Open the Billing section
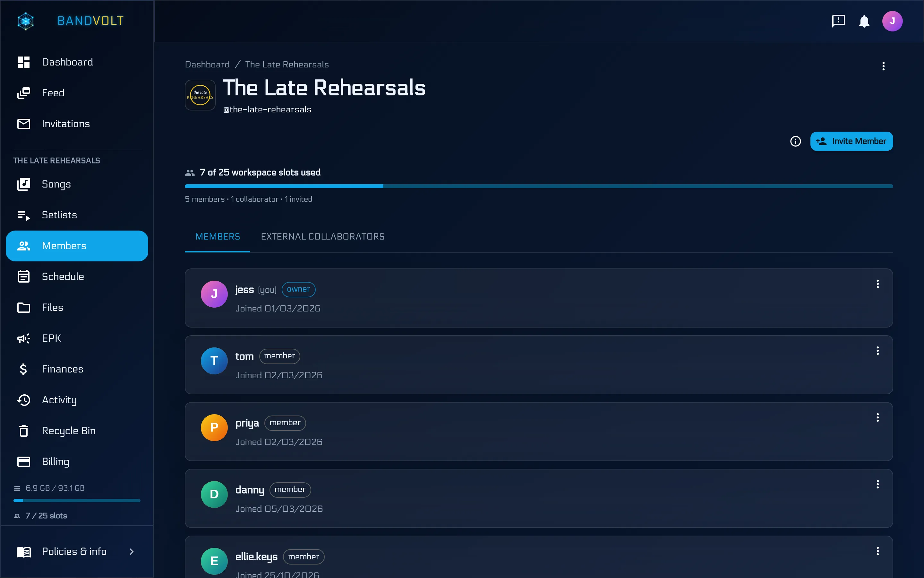Viewport: 924px width, 578px height. pyautogui.click(x=77, y=462)
